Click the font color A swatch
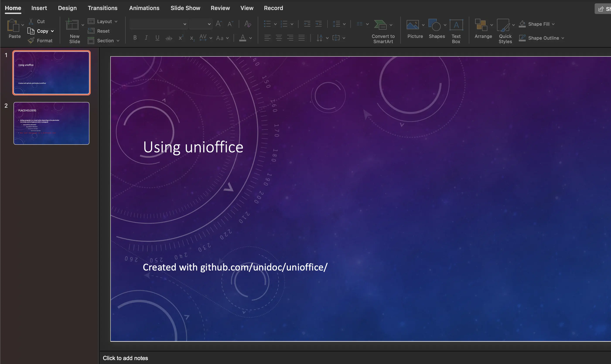This screenshot has width=611, height=364. [242, 38]
